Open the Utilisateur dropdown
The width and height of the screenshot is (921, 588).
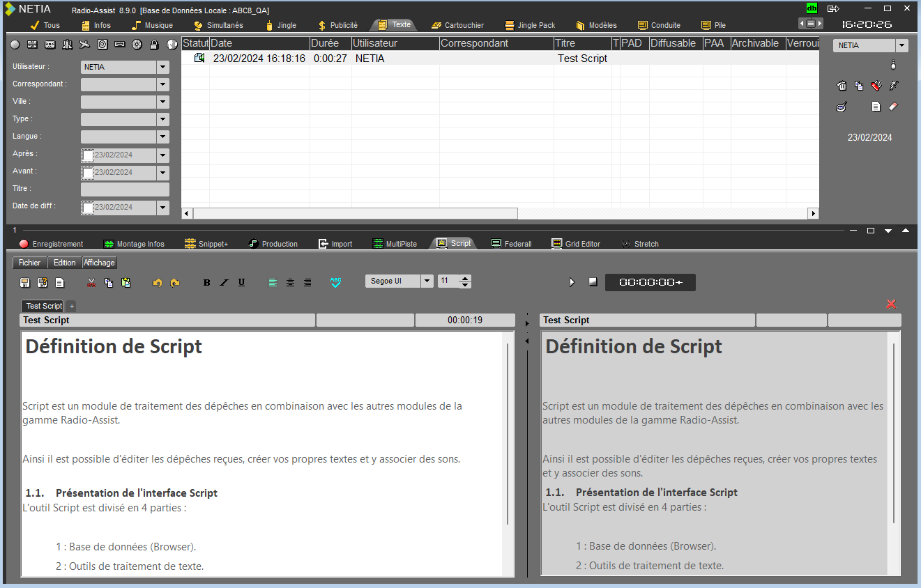[163, 68]
